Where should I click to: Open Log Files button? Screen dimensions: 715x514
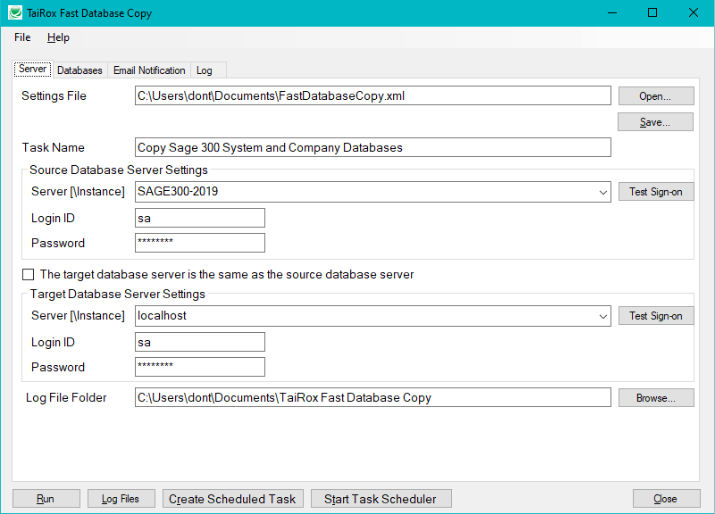coord(121,498)
